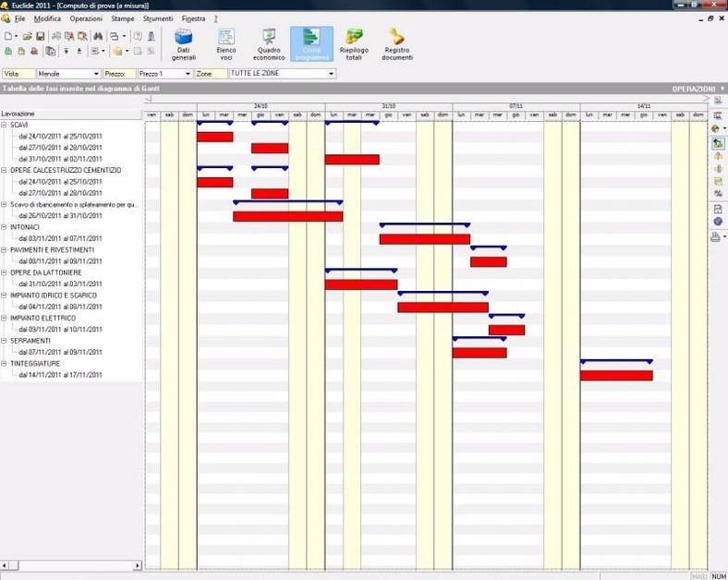
Task: Click the save floppy disk icon
Action: coord(41,36)
